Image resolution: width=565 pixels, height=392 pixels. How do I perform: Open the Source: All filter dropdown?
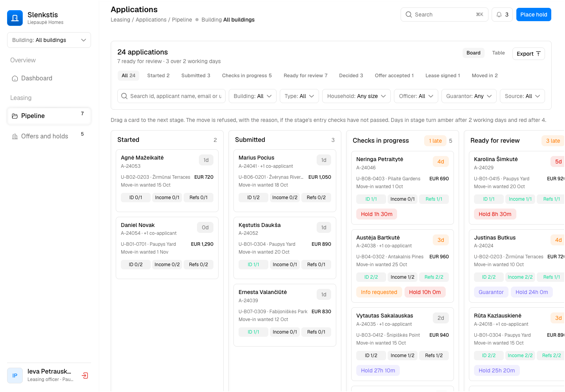522,96
